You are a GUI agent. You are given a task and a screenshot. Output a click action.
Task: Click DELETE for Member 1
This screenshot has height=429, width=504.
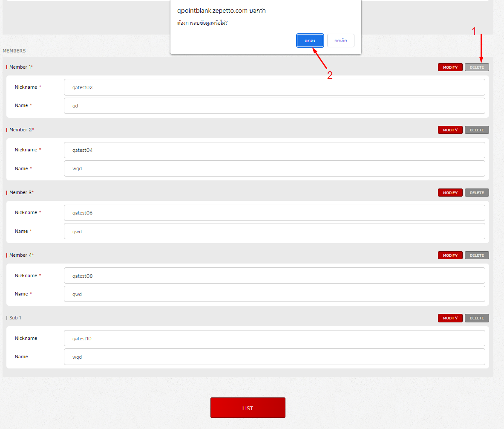(x=477, y=67)
